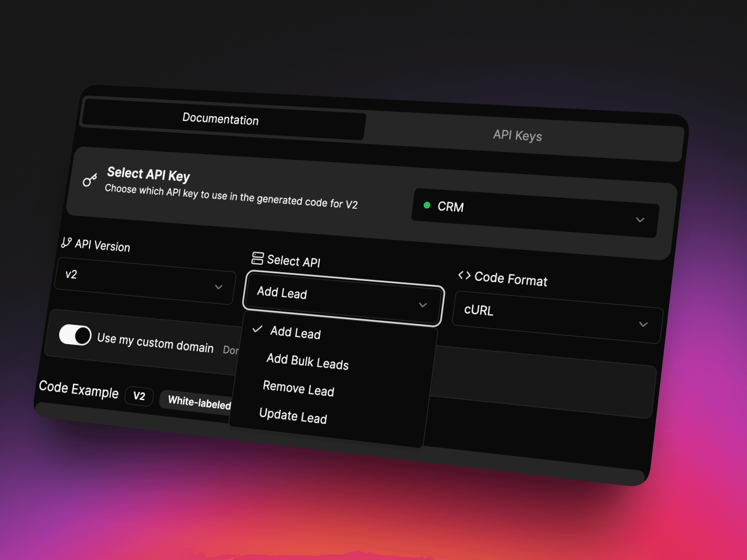The height and width of the screenshot is (560, 747).
Task: Click the key icon beside Select API Key
Action: coord(90,180)
